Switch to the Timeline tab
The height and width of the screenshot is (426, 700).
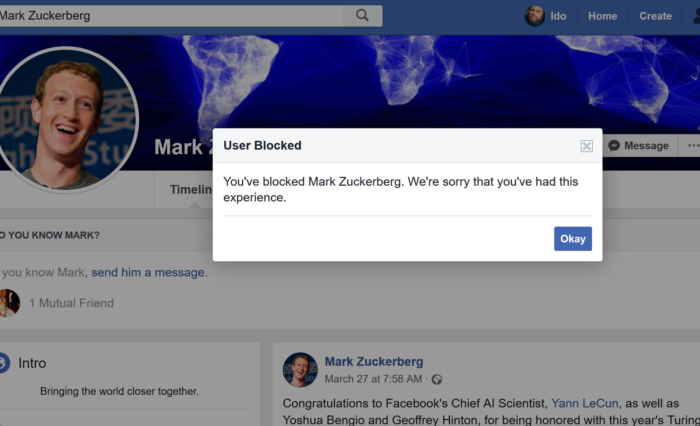(x=190, y=190)
